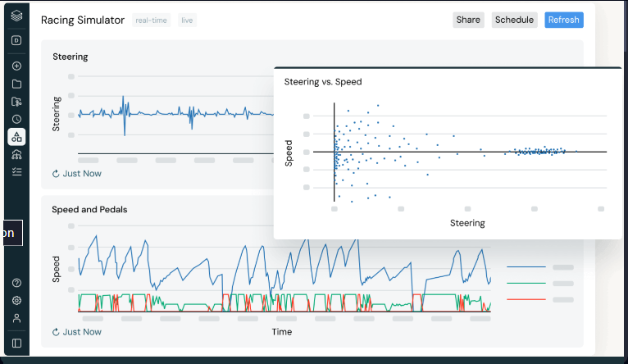Click the plus icon to create new

(x=16, y=66)
